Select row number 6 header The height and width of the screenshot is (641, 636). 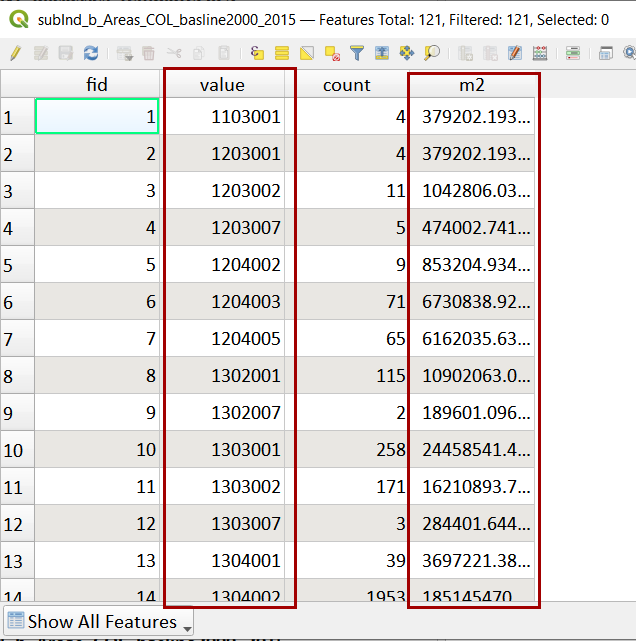point(17,302)
